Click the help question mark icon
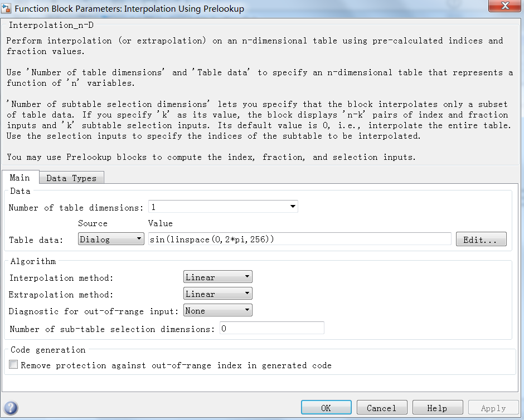The image size is (524, 420). click(x=10, y=407)
